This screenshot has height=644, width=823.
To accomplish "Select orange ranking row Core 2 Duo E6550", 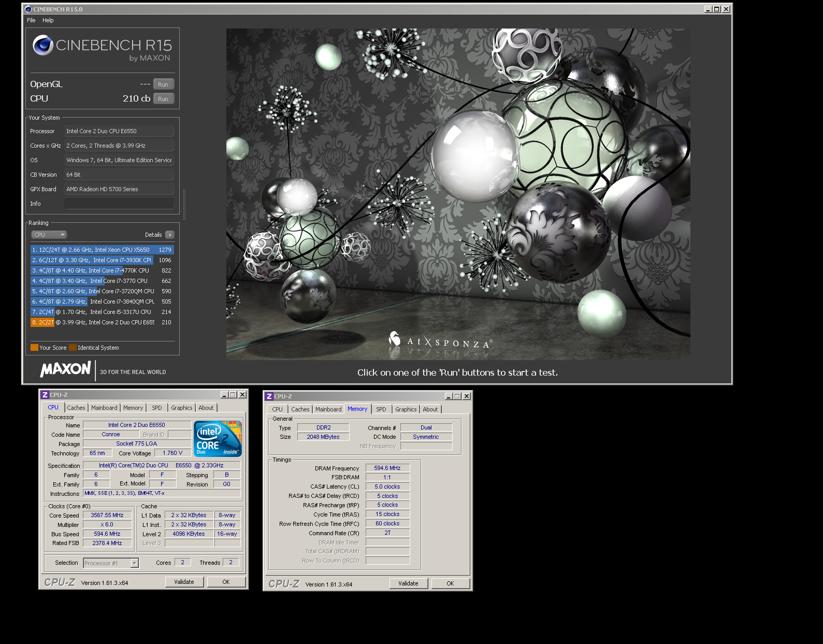I will click(102, 322).
